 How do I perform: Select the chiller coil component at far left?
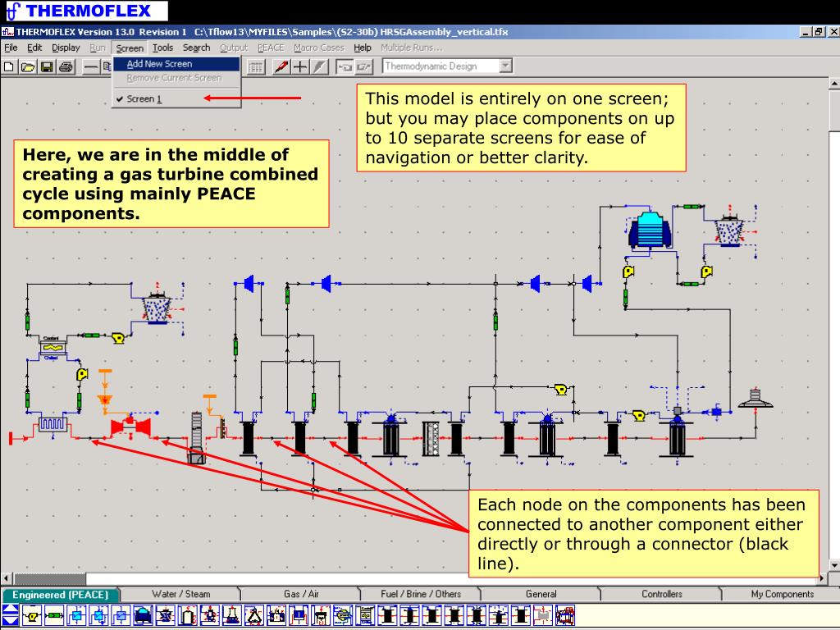tap(53, 424)
